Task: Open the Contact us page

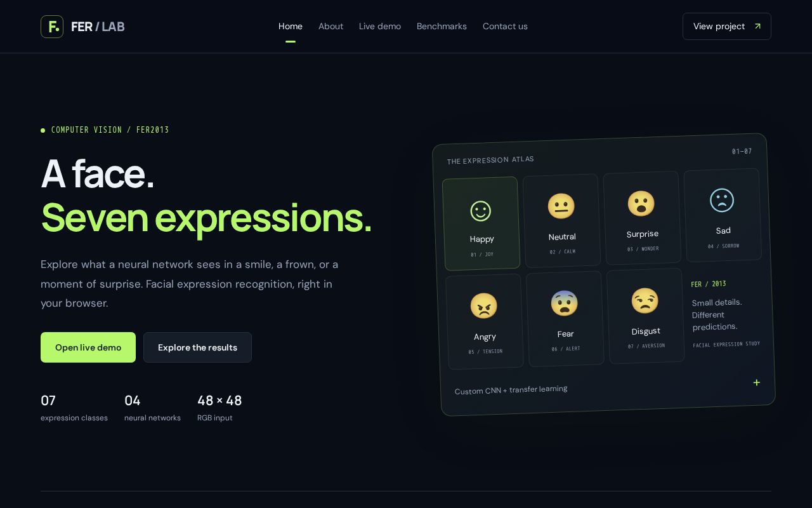Action: [505, 26]
